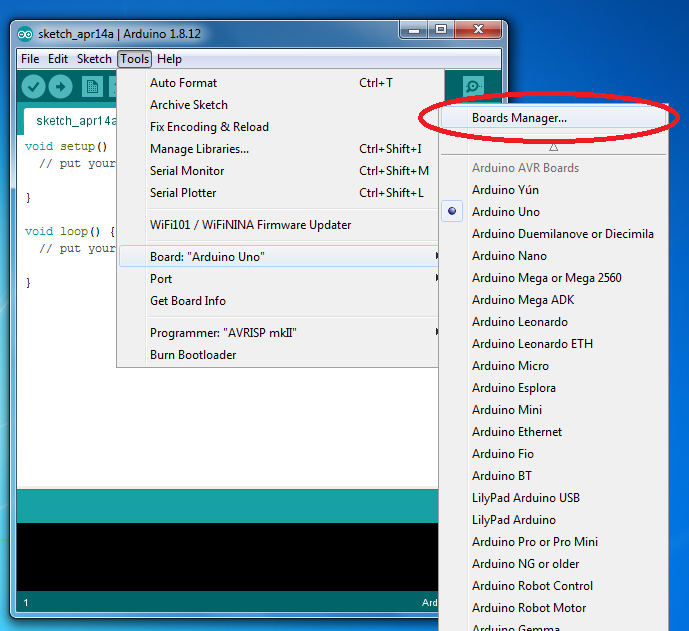The height and width of the screenshot is (631, 689).
Task: Expand the Programmer: "AVRISP mkII" submenu
Action: [x=279, y=333]
